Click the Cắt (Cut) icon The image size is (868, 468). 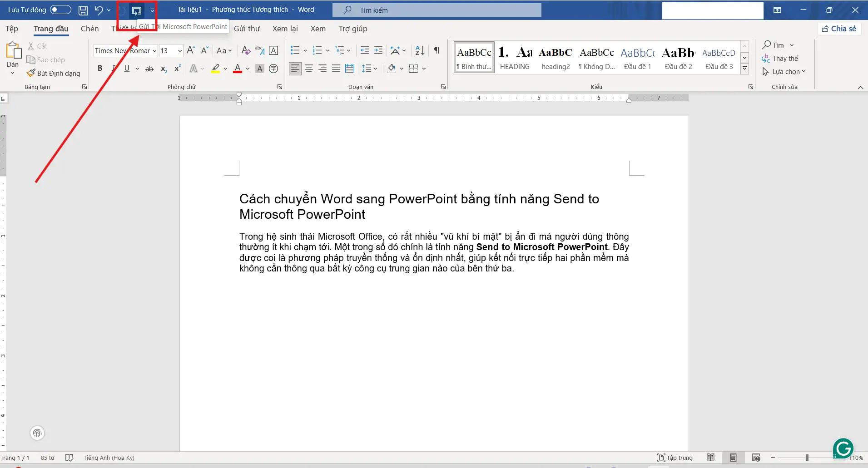(x=31, y=45)
